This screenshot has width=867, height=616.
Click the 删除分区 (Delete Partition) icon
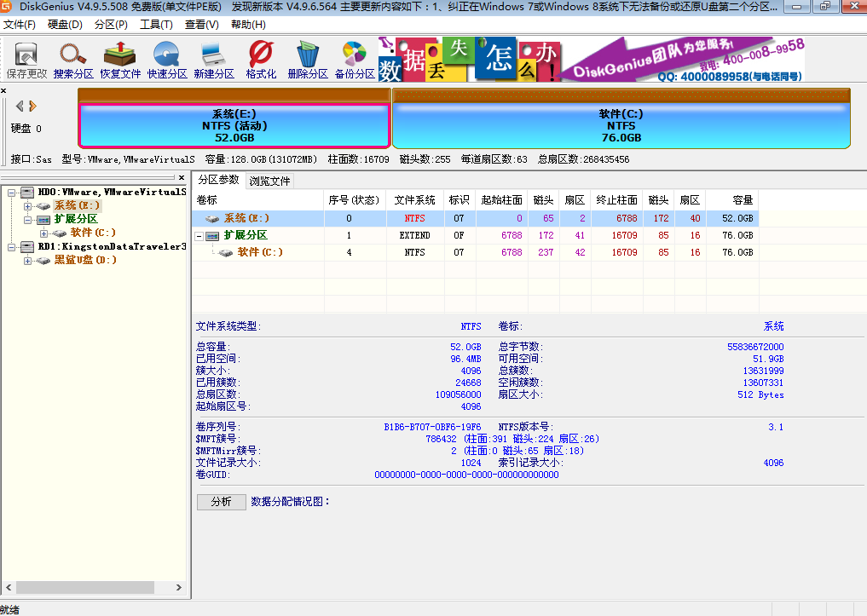[307, 60]
